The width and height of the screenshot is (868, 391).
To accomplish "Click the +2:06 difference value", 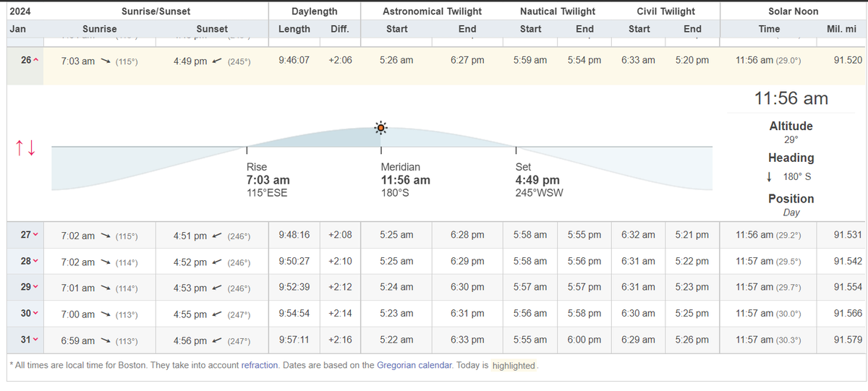I will 339,60.
